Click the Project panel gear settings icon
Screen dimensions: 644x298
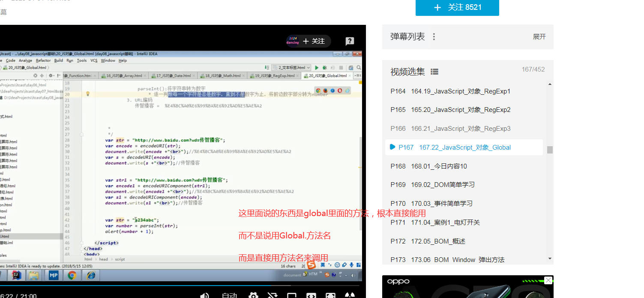coord(51,76)
